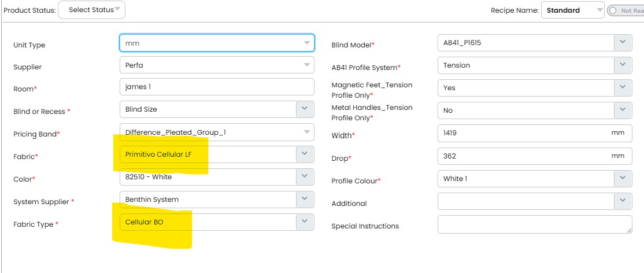Click the Color dropdown arrow icon
The width and height of the screenshot is (644, 273).
(x=305, y=177)
